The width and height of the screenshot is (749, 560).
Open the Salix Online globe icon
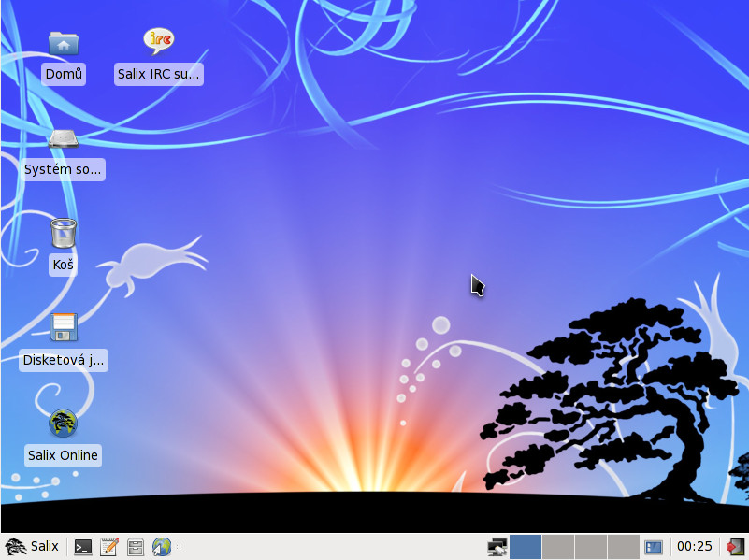pyautogui.click(x=63, y=423)
